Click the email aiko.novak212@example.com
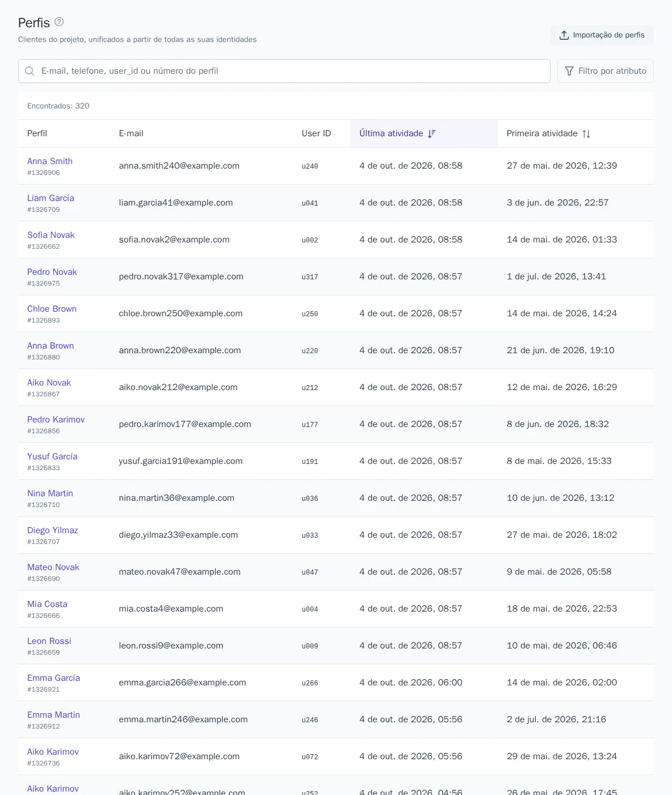 click(x=178, y=387)
